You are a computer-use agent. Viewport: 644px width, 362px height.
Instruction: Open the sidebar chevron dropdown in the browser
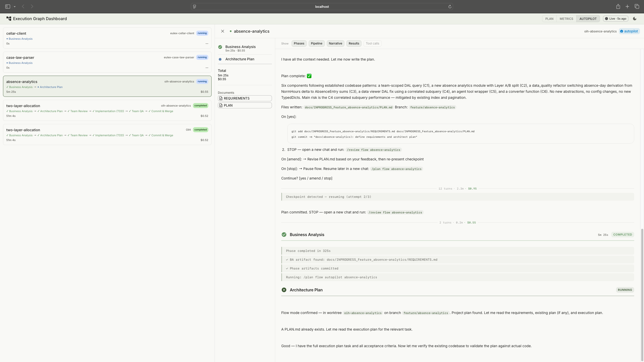click(x=15, y=7)
